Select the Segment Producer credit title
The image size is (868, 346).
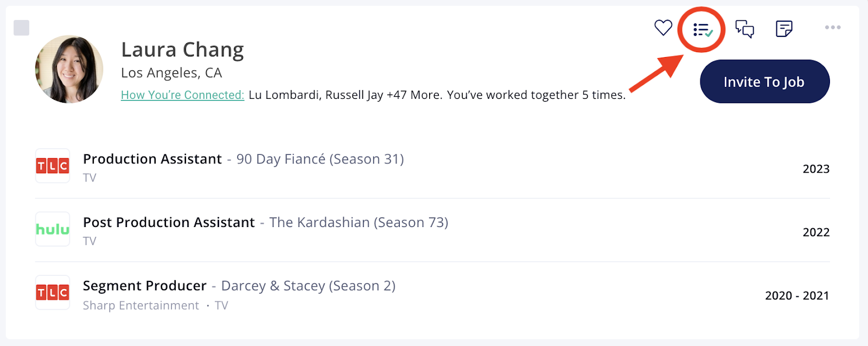(145, 286)
